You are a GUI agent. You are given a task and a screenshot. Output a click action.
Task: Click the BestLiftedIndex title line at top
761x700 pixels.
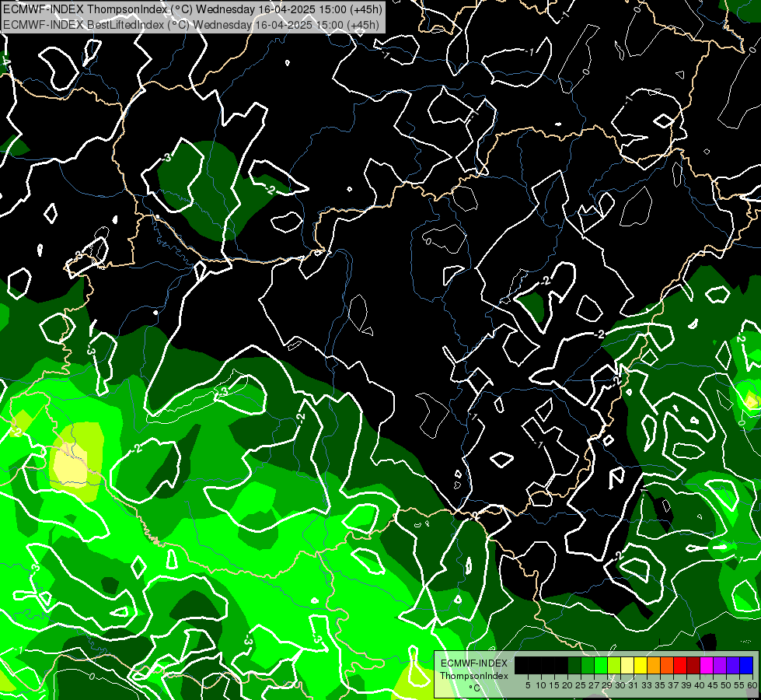(x=190, y=24)
